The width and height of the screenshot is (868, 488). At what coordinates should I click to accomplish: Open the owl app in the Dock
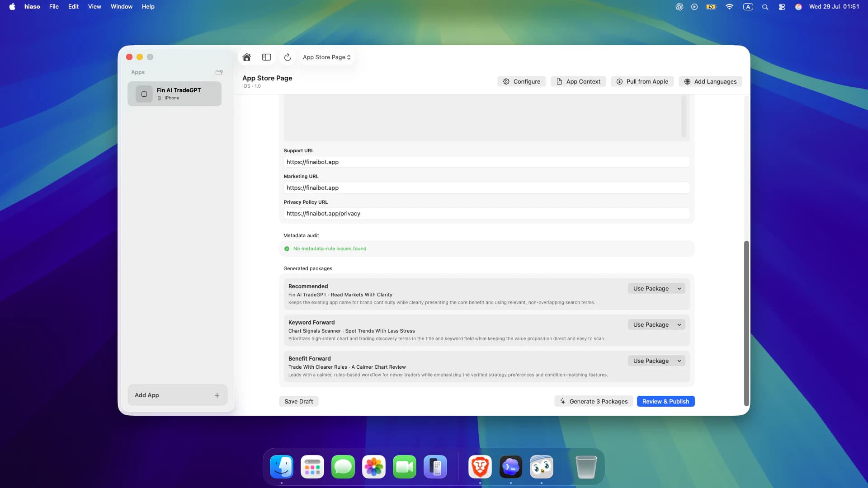point(542,467)
